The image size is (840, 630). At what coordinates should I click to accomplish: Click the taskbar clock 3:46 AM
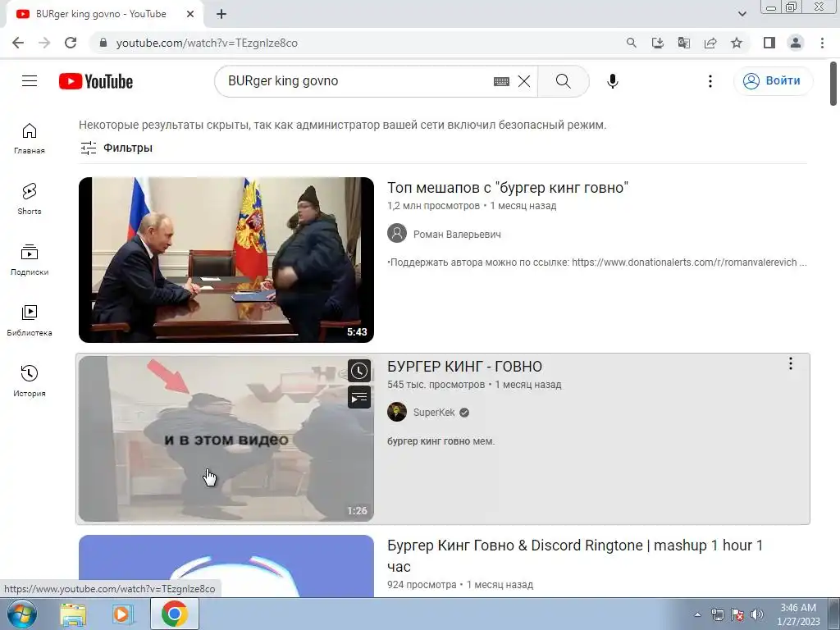(798, 614)
